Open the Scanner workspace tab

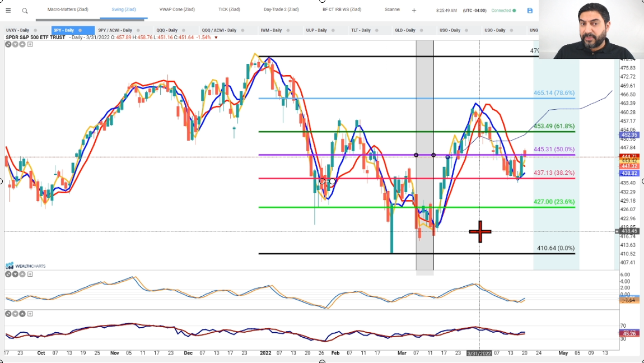coord(392,10)
